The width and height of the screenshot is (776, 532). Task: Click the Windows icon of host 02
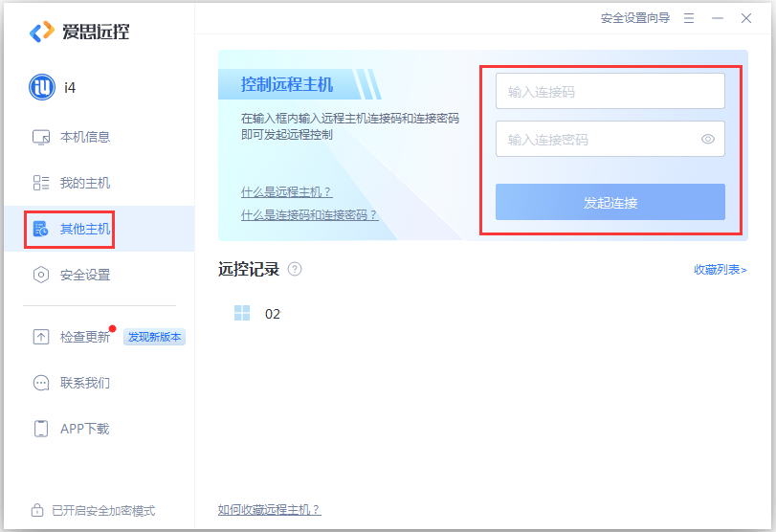coord(242,313)
